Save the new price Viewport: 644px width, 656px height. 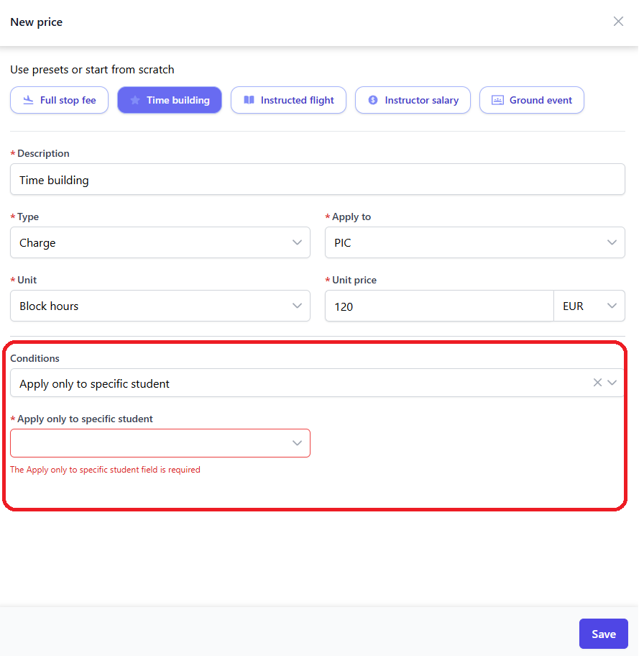pyautogui.click(x=603, y=634)
